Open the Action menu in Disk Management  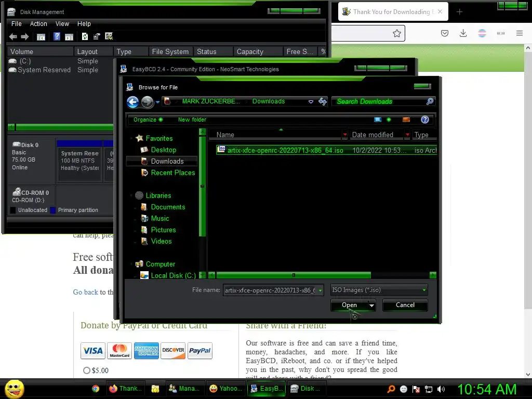38,24
